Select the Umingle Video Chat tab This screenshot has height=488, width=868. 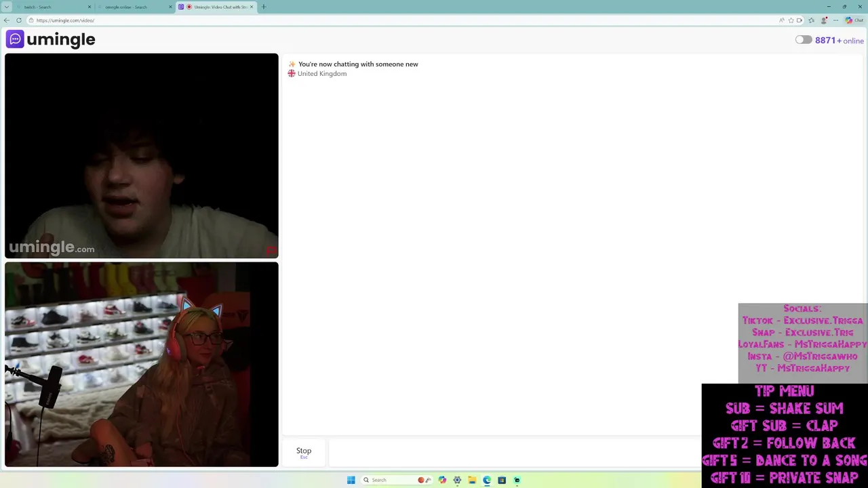coord(216,7)
